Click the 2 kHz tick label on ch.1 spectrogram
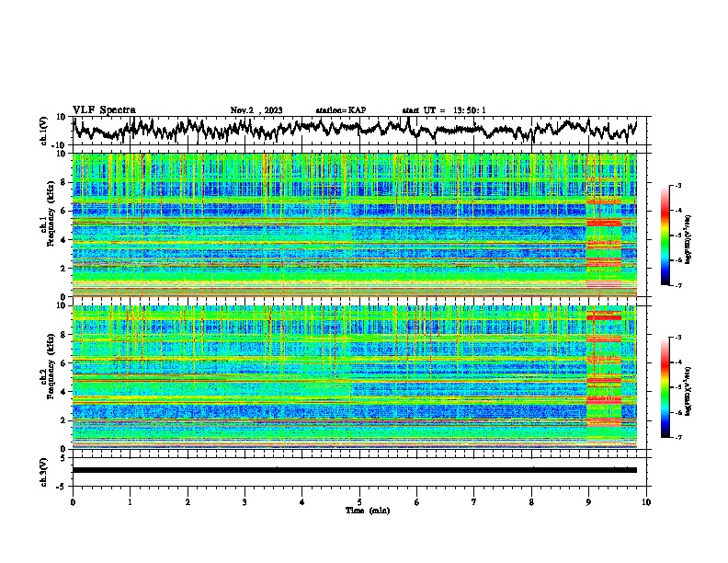 tap(63, 269)
